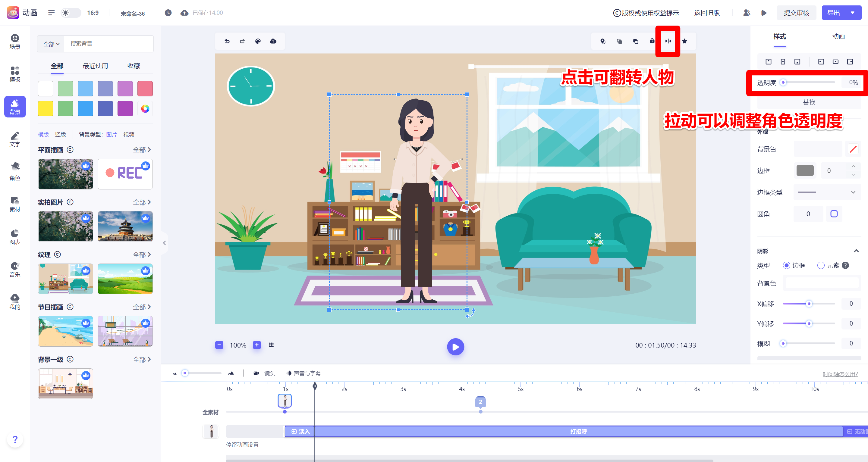Click the 提交审核 button
Screen dimensions: 868x462
pos(797,13)
